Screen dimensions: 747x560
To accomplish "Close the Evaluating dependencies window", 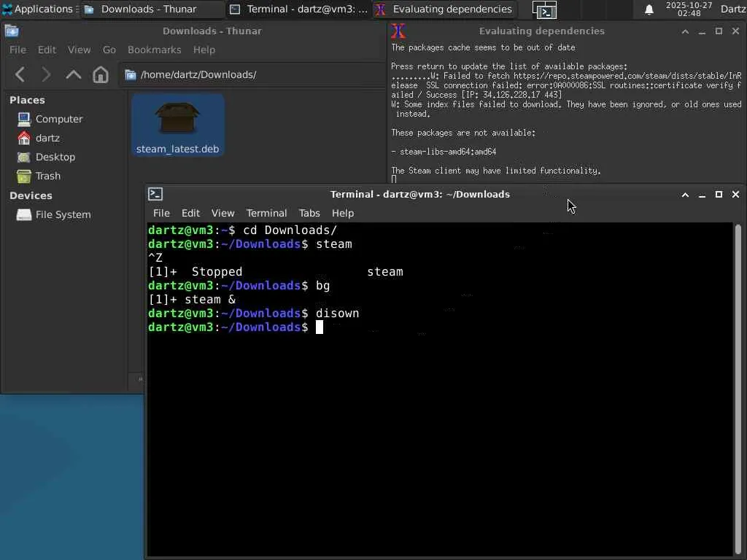I will (x=735, y=31).
